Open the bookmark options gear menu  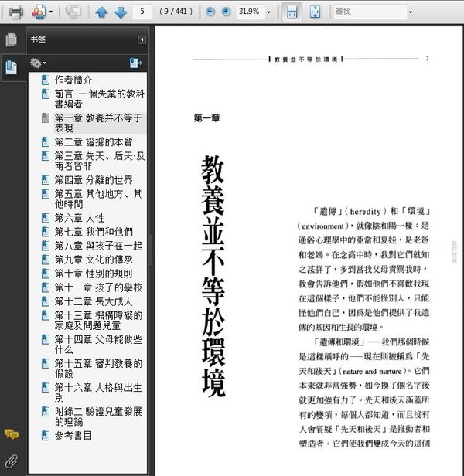[38, 63]
